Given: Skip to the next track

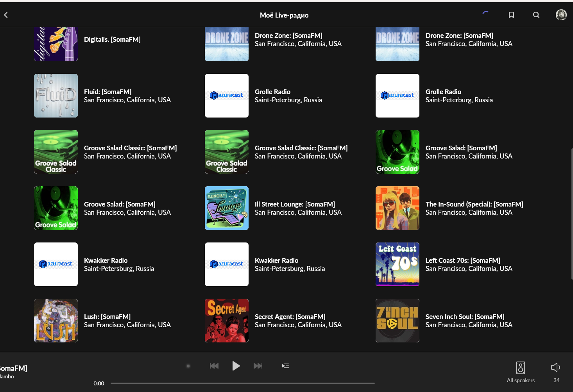Looking at the screenshot, I should (x=258, y=366).
